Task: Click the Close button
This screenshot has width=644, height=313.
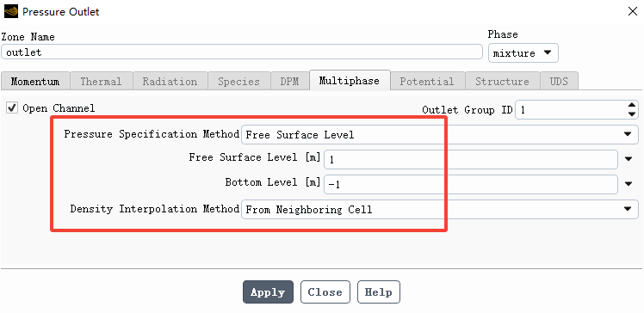Action: click(325, 292)
